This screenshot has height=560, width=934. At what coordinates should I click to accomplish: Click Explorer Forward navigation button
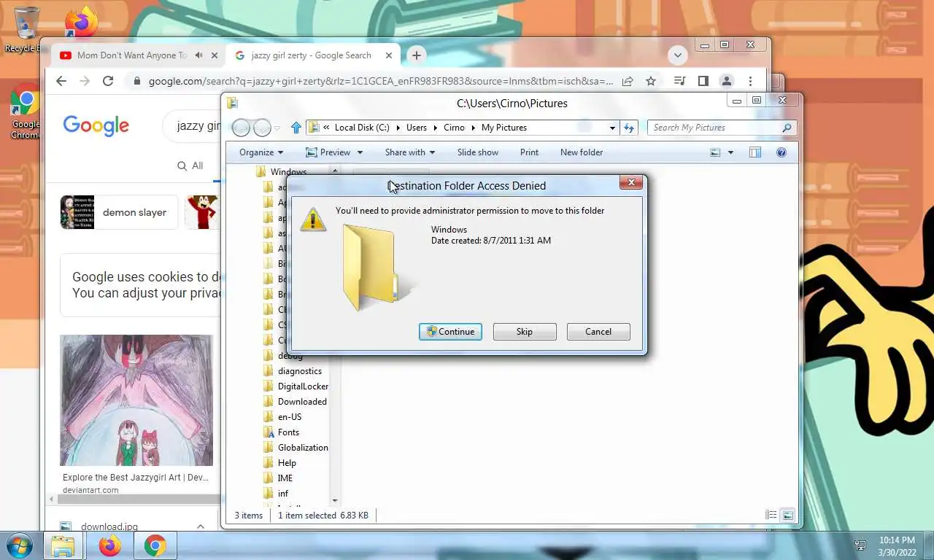262,128
